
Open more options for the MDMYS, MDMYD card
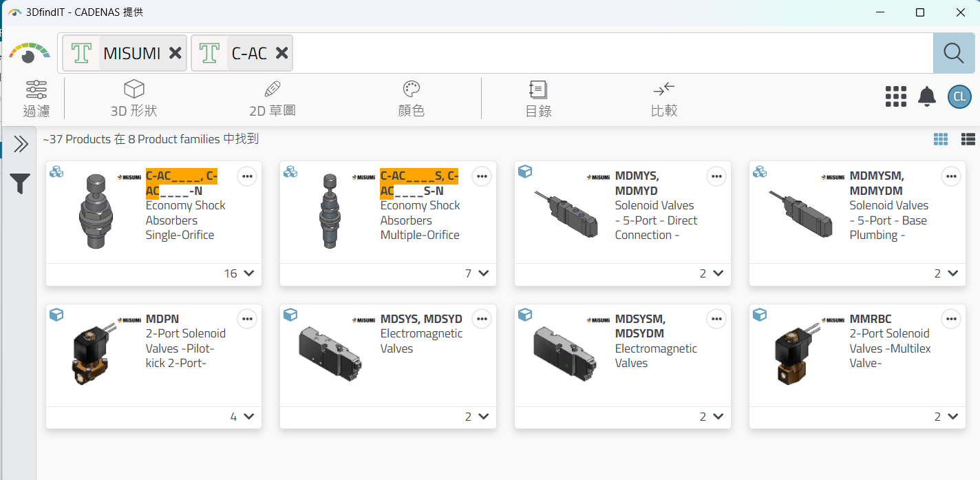pos(716,176)
